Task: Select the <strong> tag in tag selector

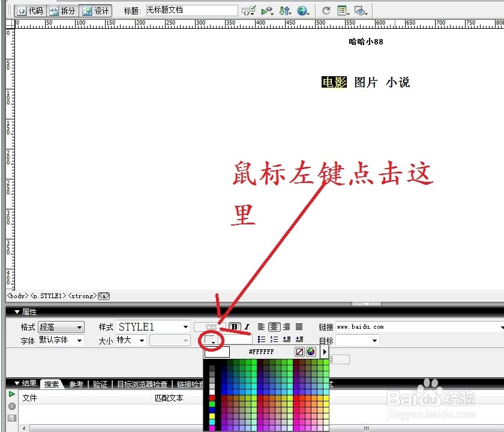Action: (82, 296)
